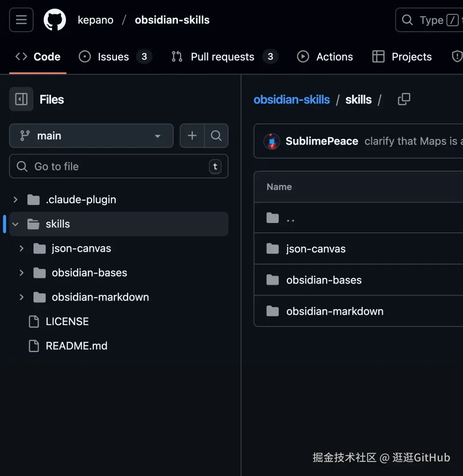The height and width of the screenshot is (476, 463).
Task: Open README.md in the tree
Action: (x=76, y=346)
